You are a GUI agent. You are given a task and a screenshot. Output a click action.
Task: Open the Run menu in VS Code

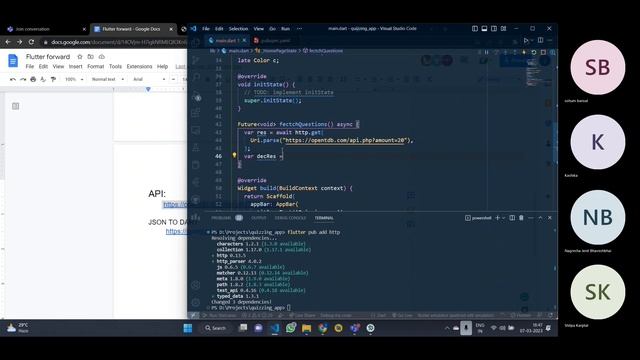pyautogui.click(x=285, y=29)
